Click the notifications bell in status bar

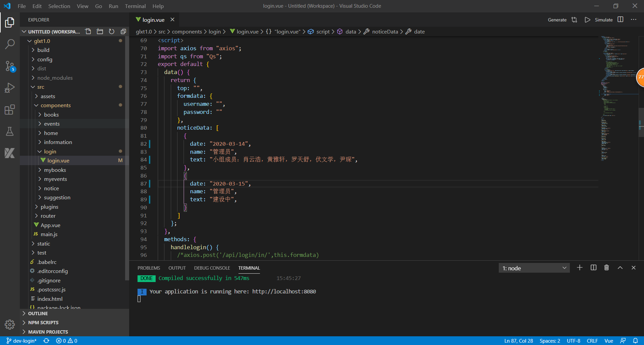(x=635, y=341)
